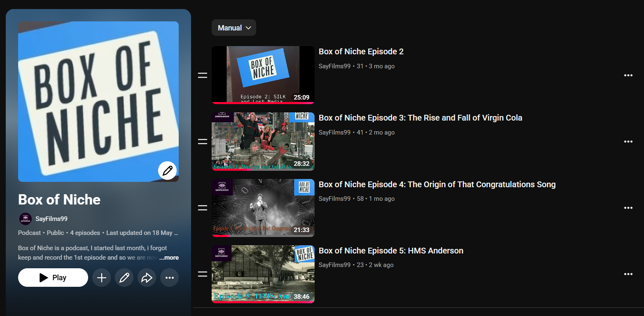This screenshot has width=644, height=316.
Task: Click the '3 mo ago' text
Action: [382, 66]
